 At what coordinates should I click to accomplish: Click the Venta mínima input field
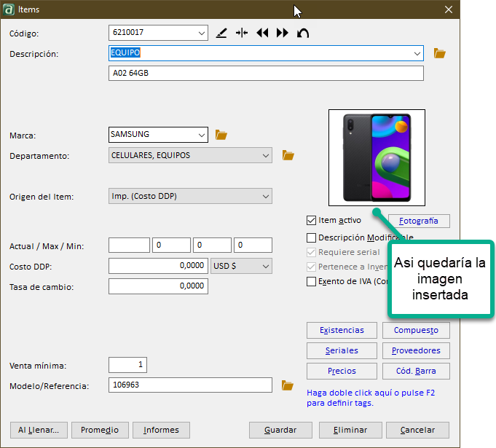(127, 365)
